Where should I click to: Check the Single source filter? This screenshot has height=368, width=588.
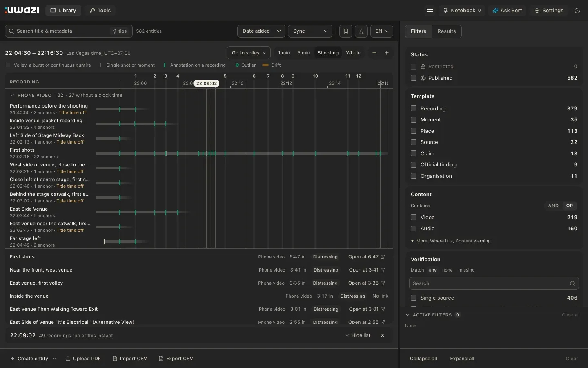pos(414,298)
